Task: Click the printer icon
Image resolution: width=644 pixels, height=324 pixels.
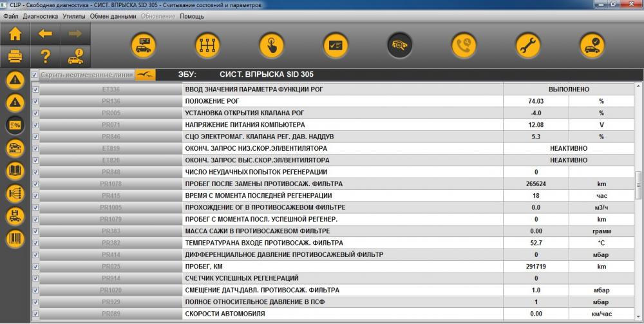Action: (x=15, y=56)
